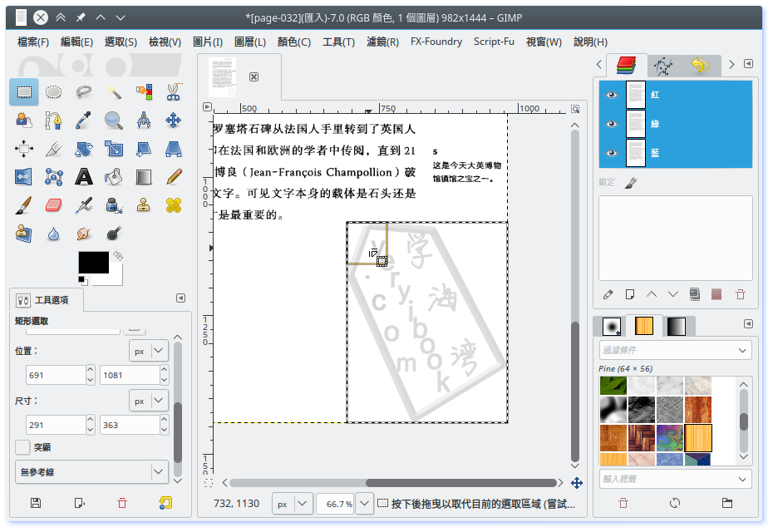Toggle visibility of the 藍 channel

click(x=613, y=153)
